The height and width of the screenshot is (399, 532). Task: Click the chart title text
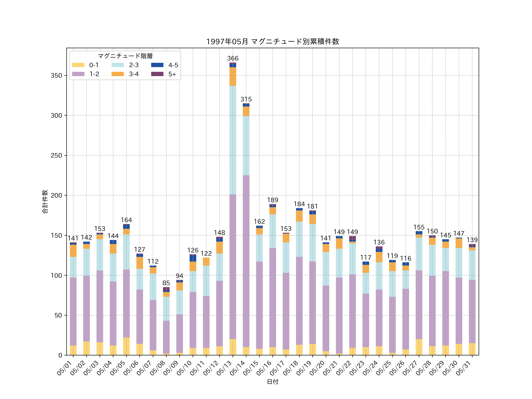click(273, 42)
